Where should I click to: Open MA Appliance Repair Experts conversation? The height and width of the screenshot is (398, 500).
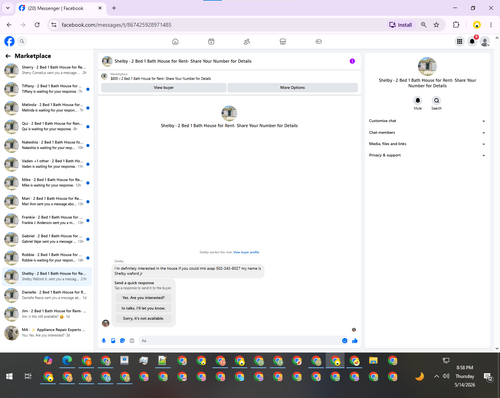pos(47,332)
